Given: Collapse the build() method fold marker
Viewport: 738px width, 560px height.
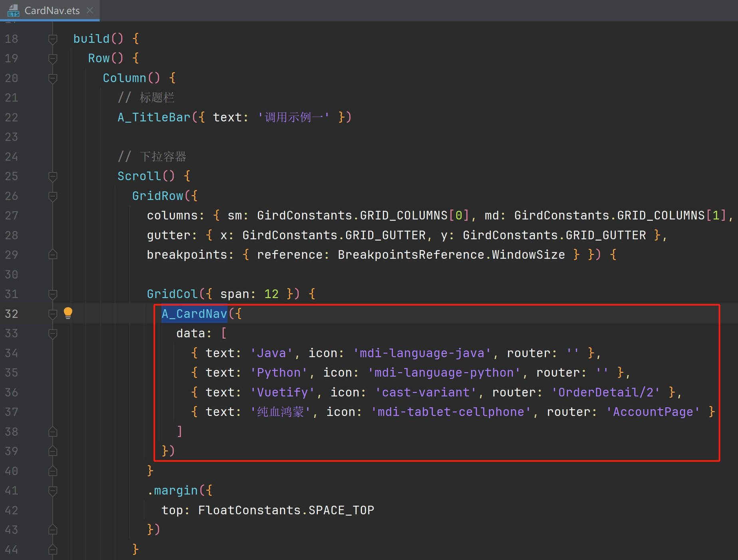Looking at the screenshot, I should tap(53, 39).
